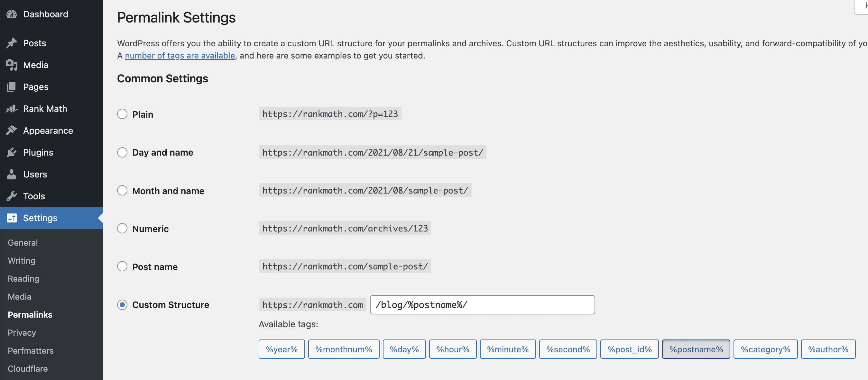
Task: Click the Permalinks submenu item
Action: tap(31, 314)
